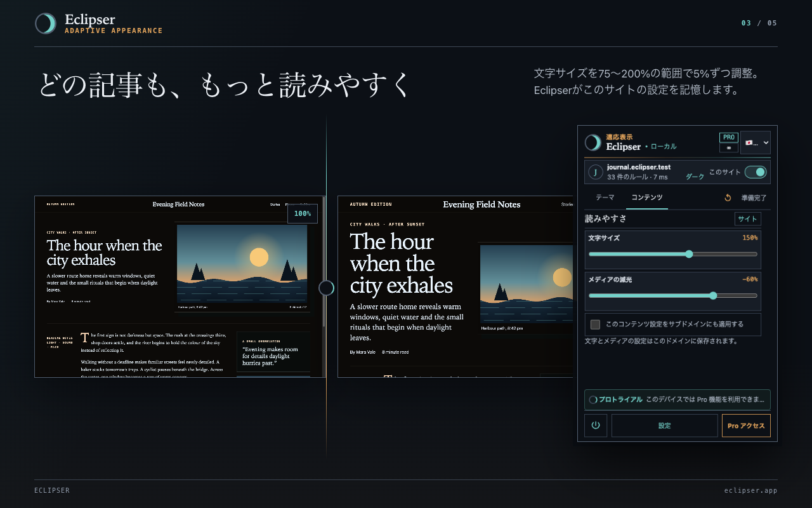The image size is (812, 508).
Task: Click the -60% media dimming value
Action: (x=750, y=279)
